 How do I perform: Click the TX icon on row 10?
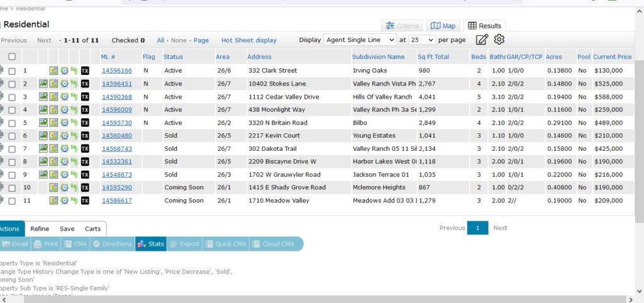point(85,187)
